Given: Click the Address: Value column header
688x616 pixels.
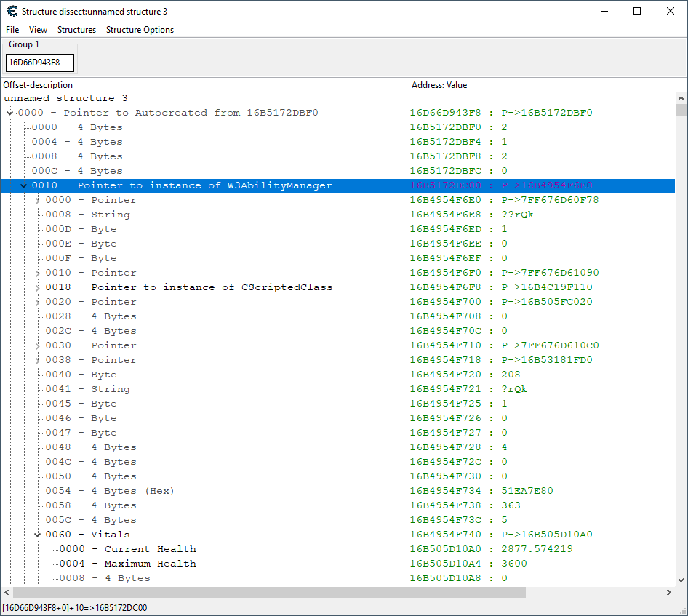Looking at the screenshot, I should pos(439,85).
